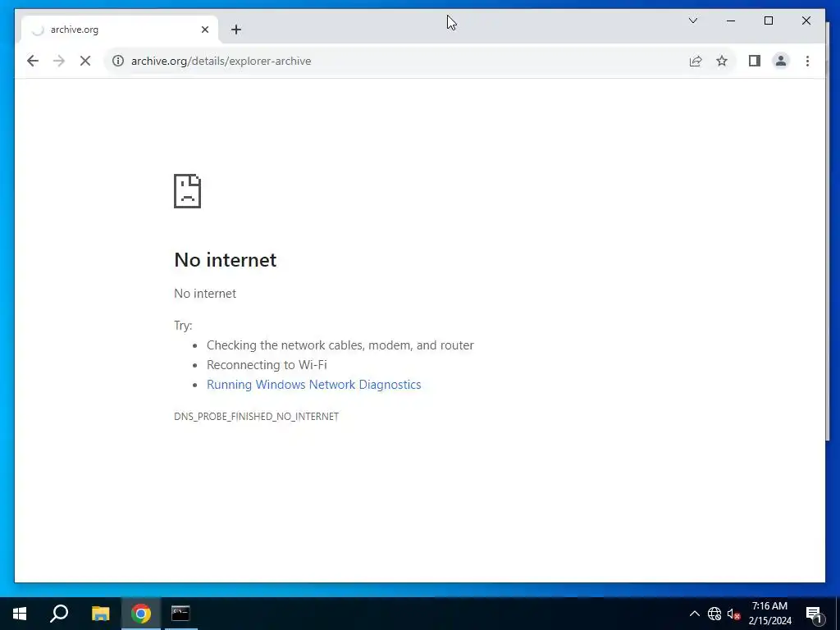Switch to Chrome in the taskbar

[x=141, y=614]
